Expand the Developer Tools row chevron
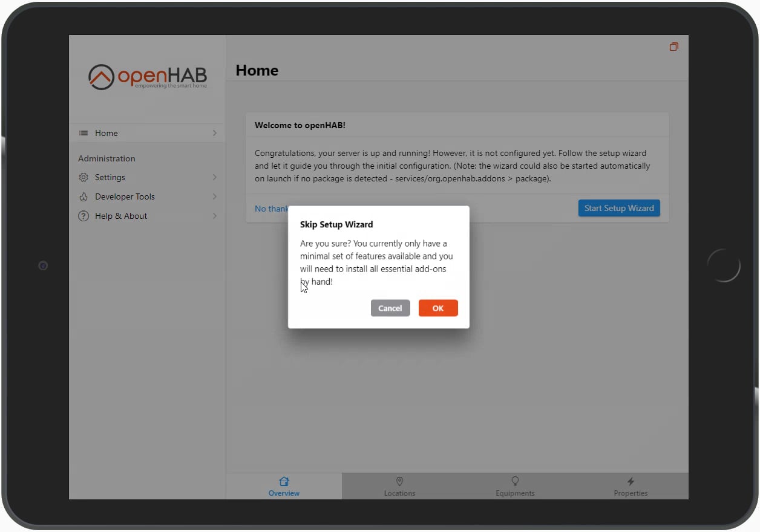The image size is (760, 532). [215, 196]
